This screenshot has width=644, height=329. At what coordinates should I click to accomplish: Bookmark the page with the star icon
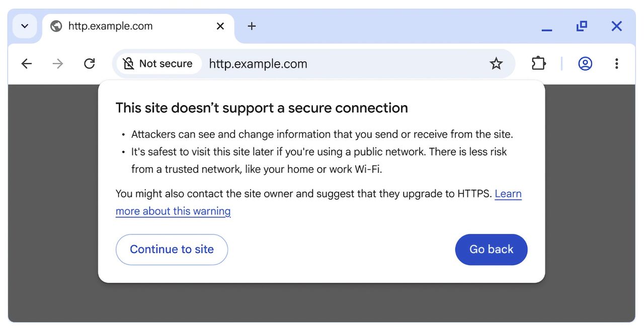tap(496, 63)
